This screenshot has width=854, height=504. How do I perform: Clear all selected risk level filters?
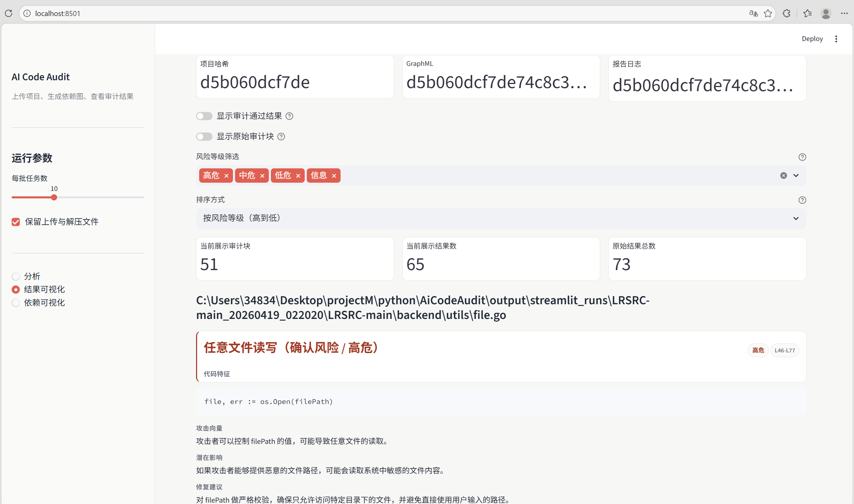click(x=783, y=176)
